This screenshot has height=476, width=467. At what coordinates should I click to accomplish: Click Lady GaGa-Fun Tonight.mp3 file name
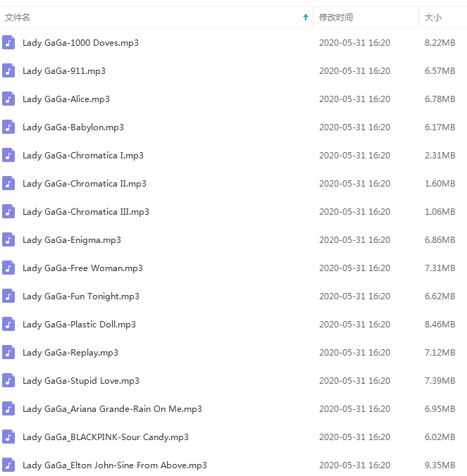81,296
